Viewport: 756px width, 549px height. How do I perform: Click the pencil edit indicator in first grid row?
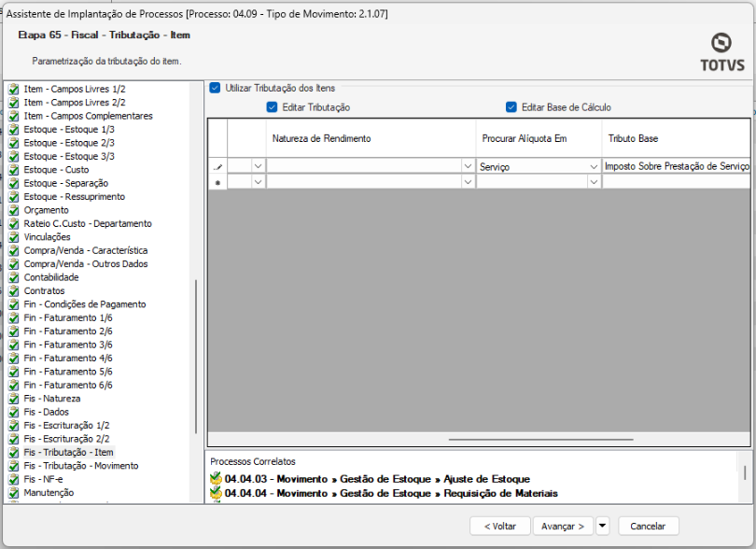pos(217,167)
